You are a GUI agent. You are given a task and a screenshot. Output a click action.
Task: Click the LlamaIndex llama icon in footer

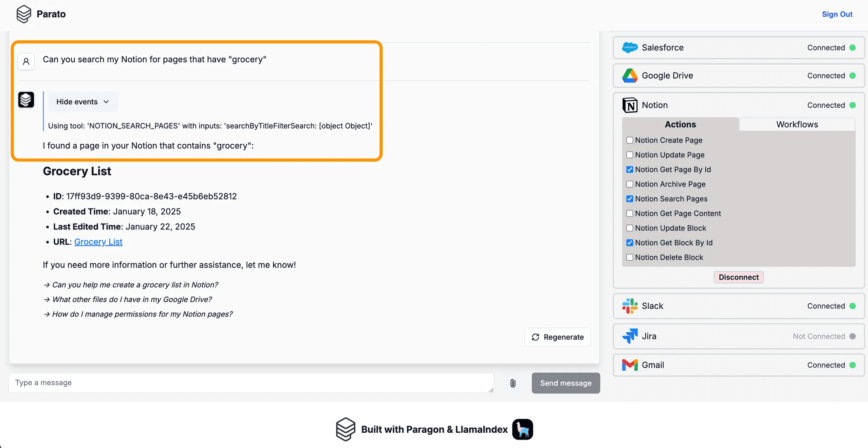(523, 429)
